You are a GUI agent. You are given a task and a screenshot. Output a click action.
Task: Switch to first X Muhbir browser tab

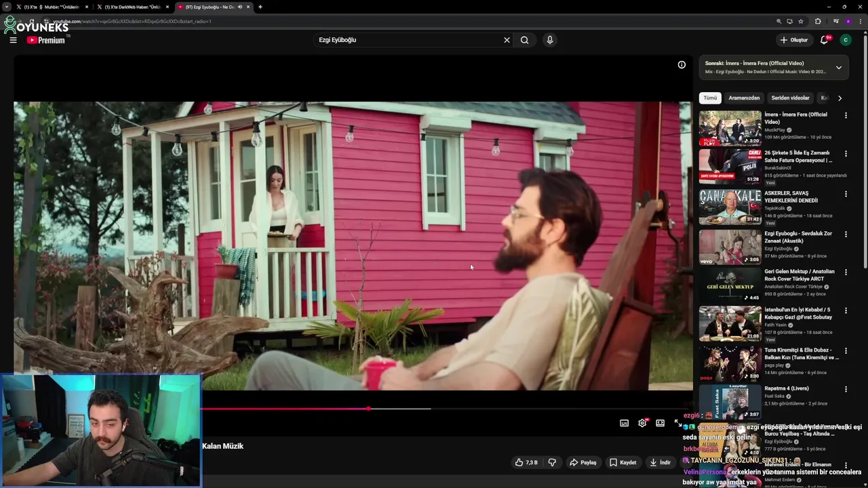click(52, 7)
